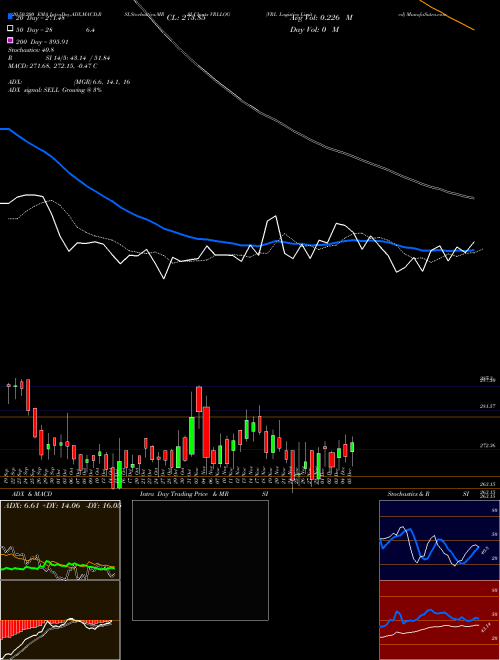This screenshot has width=500, height=660.
Task: Click the 'Stochastics: 49.8' readout
Action: click(x=29, y=50)
